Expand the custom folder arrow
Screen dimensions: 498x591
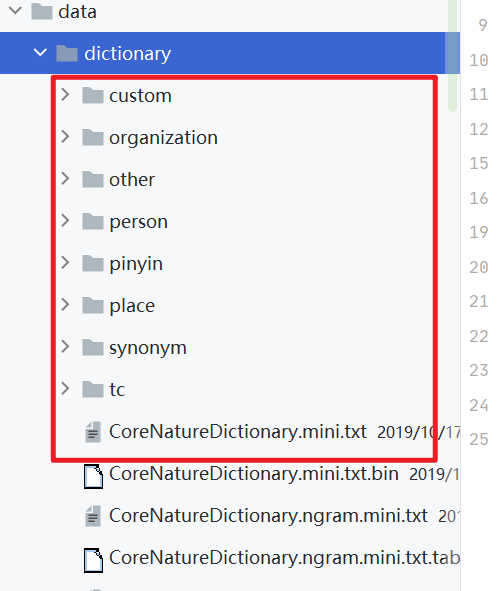tap(65, 95)
